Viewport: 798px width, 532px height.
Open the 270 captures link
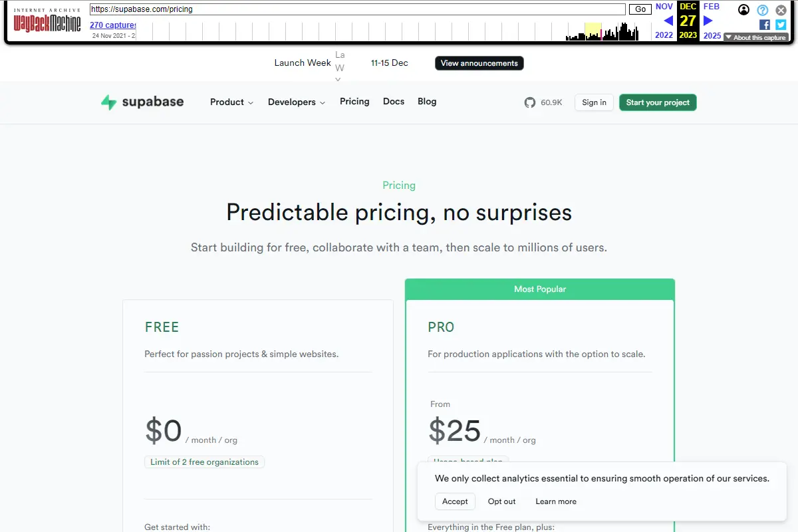pos(112,25)
